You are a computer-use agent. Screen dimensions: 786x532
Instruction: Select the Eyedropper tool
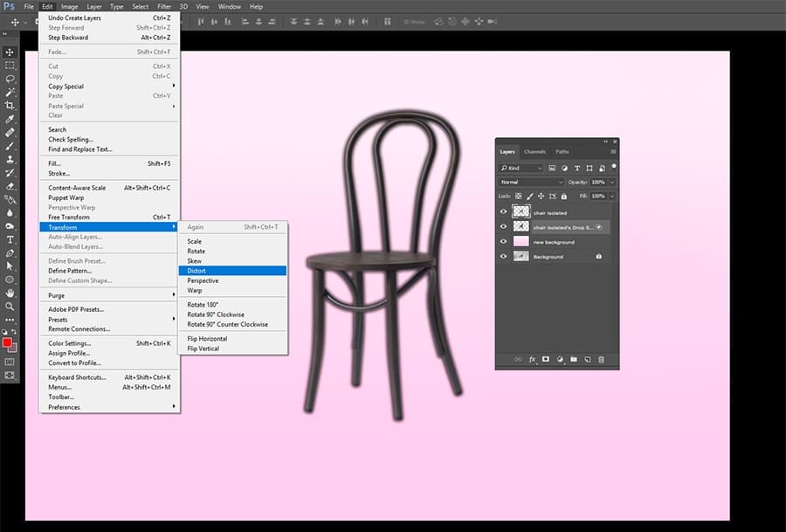pyautogui.click(x=10, y=119)
